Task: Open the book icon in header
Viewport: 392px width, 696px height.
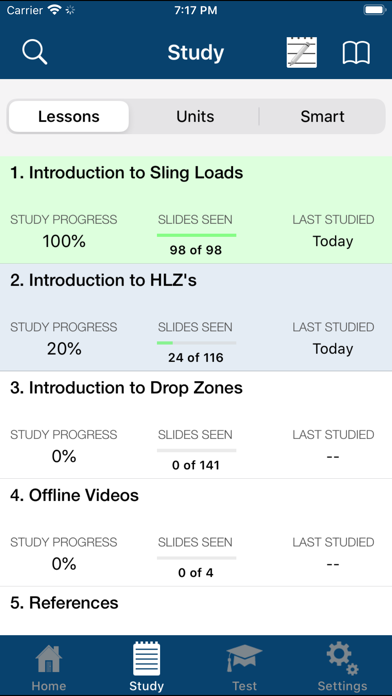Action: [356, 53]
